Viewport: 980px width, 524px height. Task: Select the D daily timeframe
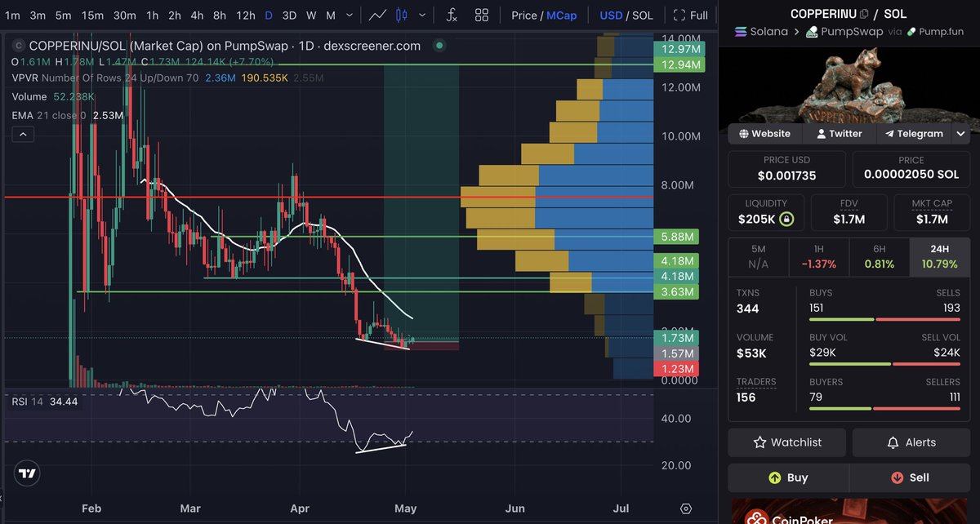[269, 15]
